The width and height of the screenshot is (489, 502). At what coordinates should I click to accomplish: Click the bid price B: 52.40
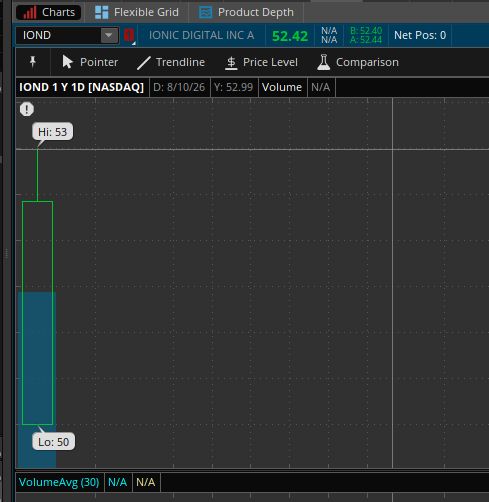point(366,31)
